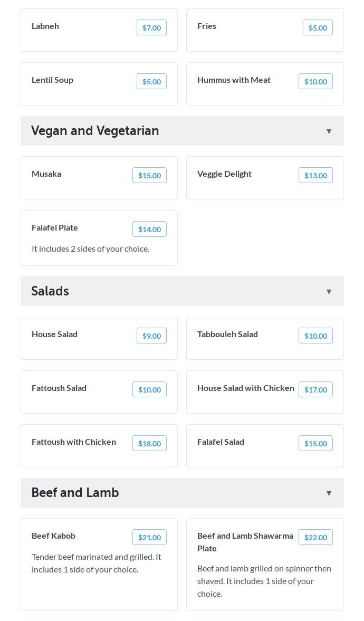
Task: Select Hummus with Meat $10.00 price
Action: (x=315, y=82)
